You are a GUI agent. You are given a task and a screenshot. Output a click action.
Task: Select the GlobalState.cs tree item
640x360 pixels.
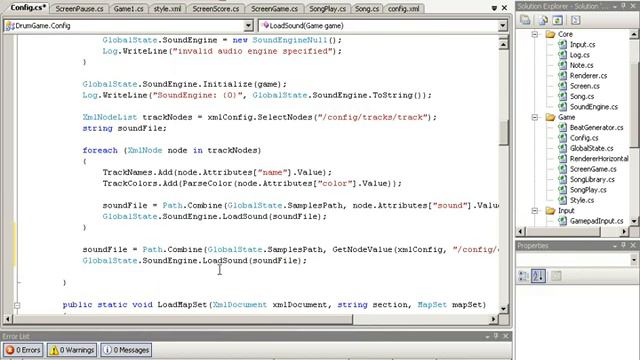pos(591,149)
